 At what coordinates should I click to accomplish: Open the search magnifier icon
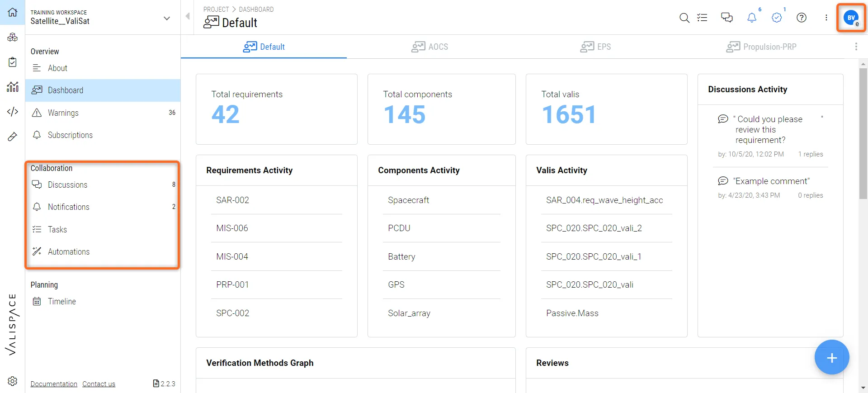point(684,18)
